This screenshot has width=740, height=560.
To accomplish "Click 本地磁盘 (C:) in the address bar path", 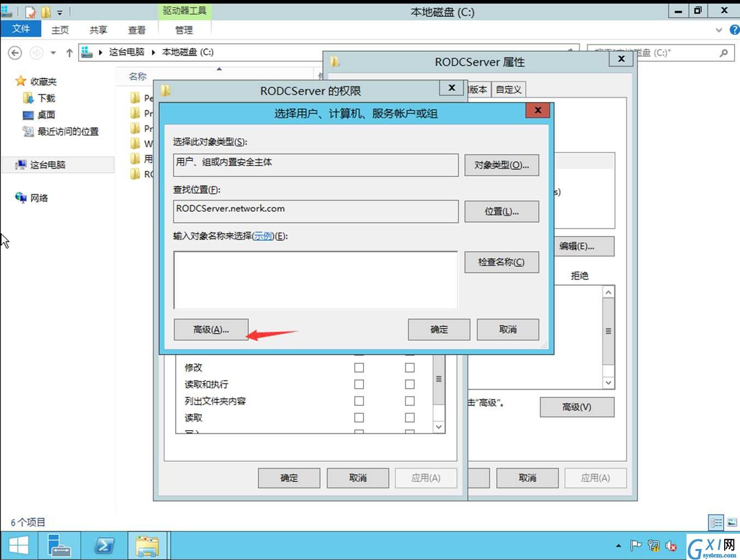I will 188,52.
